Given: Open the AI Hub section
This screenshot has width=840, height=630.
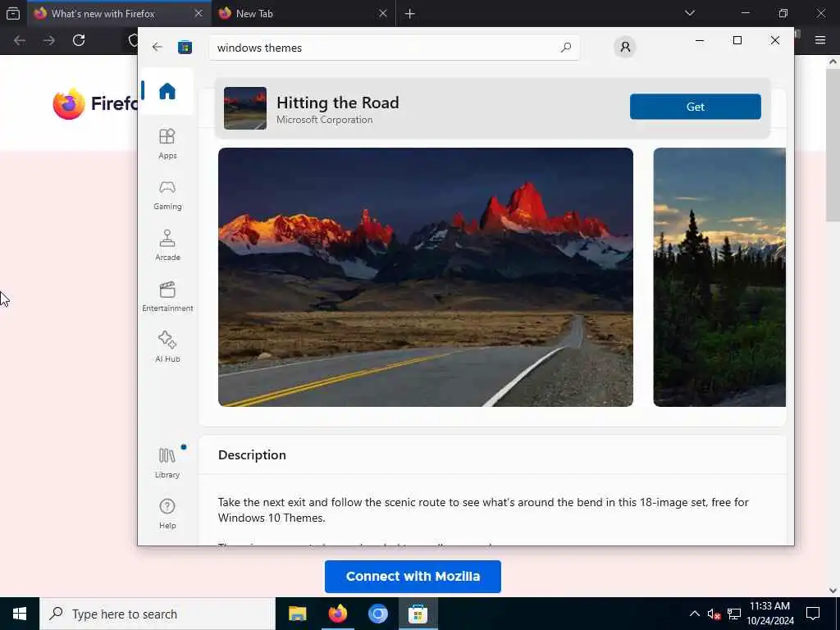Looking at the screenshot, I should point(167,348).
